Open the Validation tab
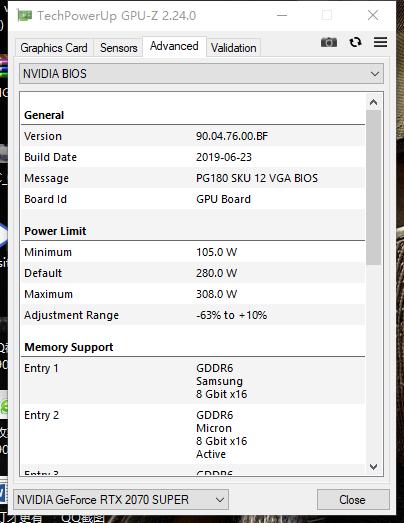404x523 pixels. (234, 48)
